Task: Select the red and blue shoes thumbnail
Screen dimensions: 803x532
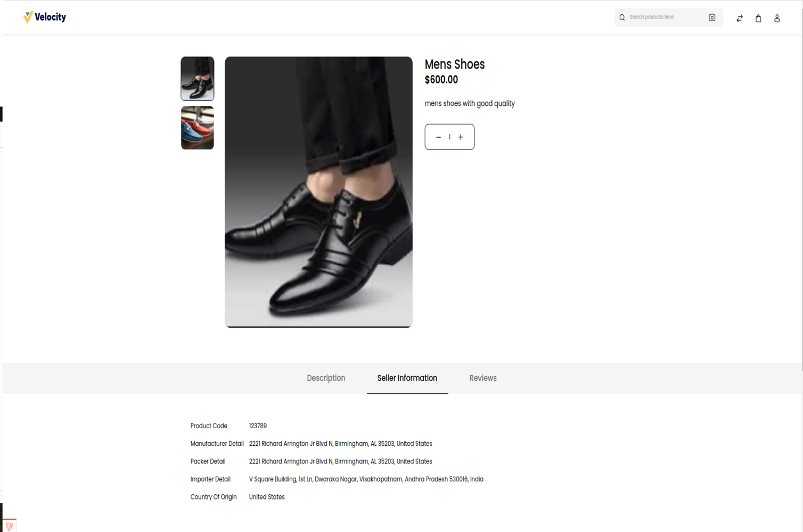Action: tap(198, 128)
